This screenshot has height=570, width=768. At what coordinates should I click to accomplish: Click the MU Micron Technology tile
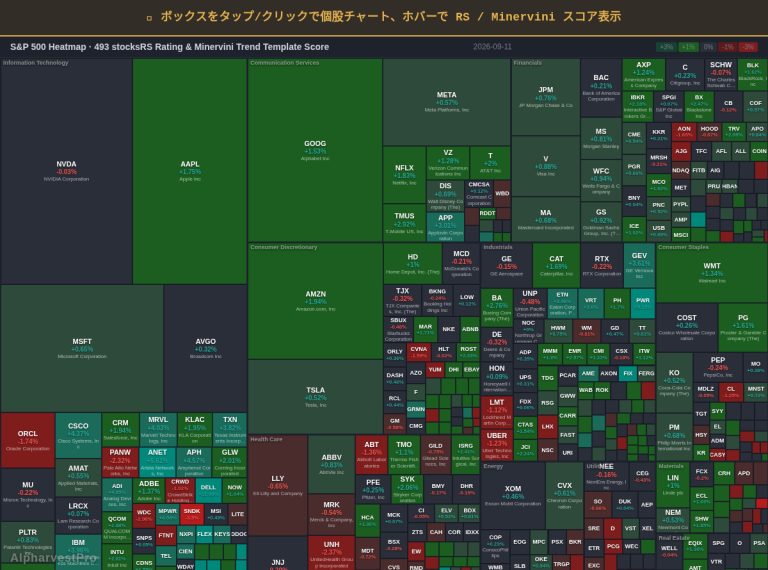coord(27,494)
